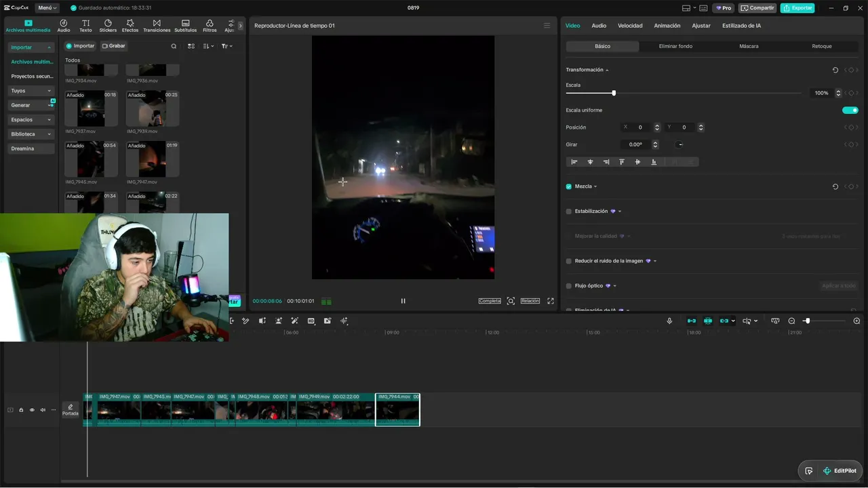
Task: Select the Eliminar fondo sub-tab
Action: click(675, 46)
